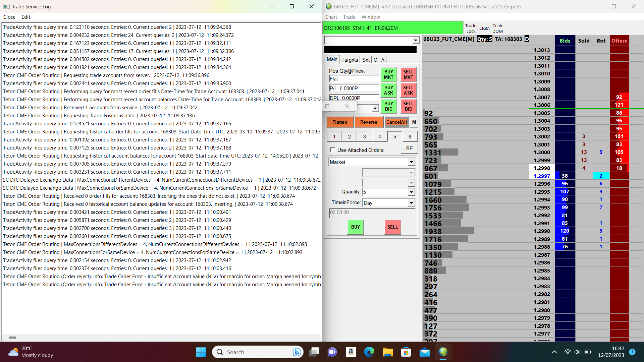
Task: Toggle the Centr DOM button
Action: point(497,28)
